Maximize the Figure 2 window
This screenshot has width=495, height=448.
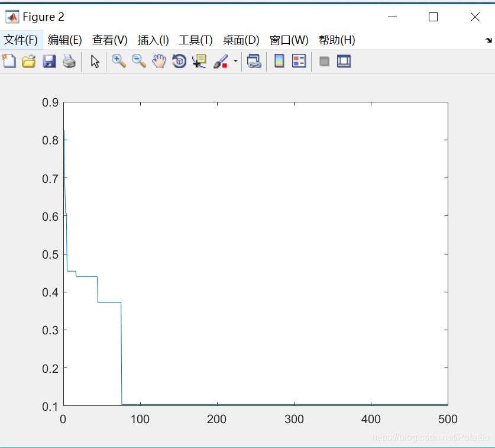point(433,17)
